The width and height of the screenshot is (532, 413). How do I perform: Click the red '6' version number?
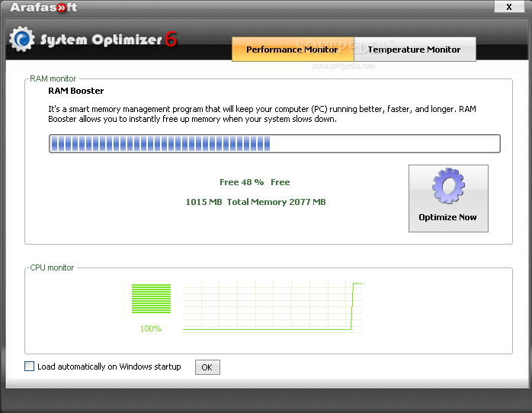(x=171, y=40)
